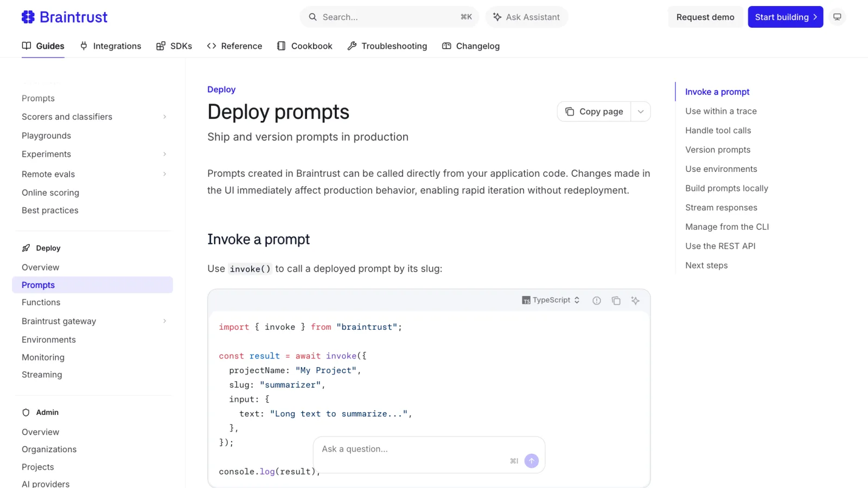
Task: Jump to Use the REST API
Action: click(x=720, y=246)
